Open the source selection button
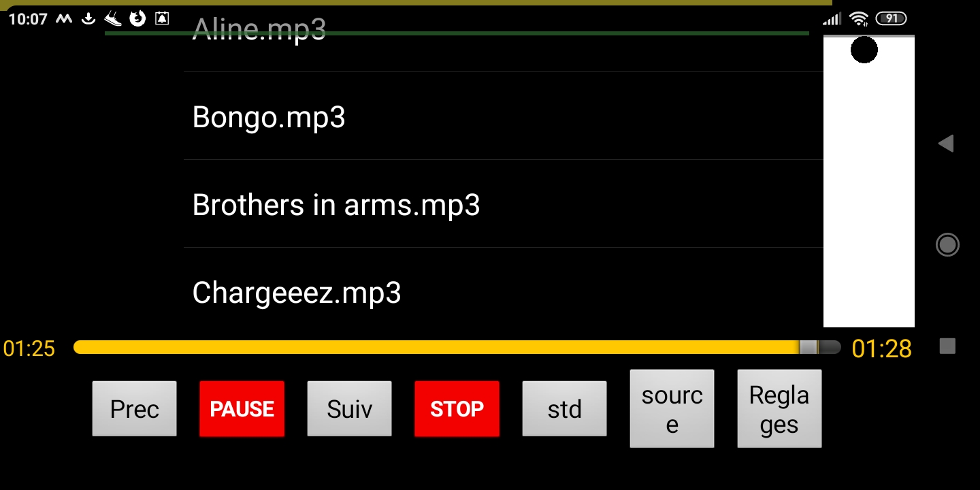This screenshot has height=490, width=980. click(672, 408)
